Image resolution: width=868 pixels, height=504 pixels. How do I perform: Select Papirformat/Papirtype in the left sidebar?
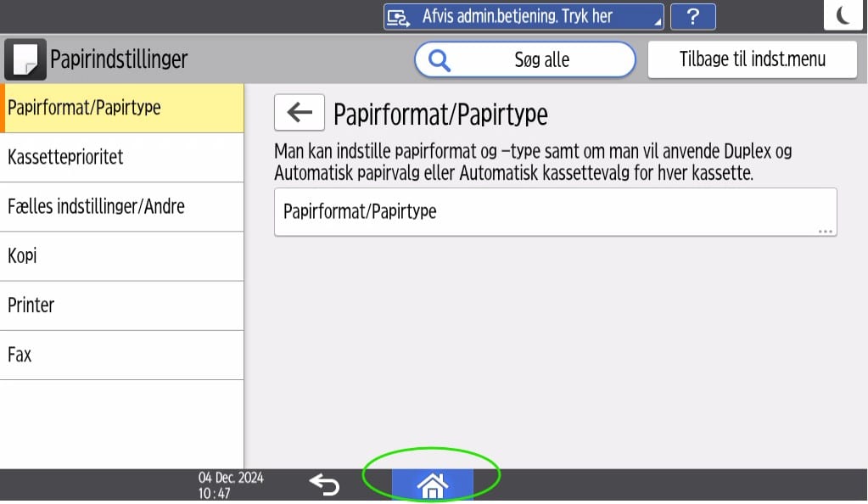coord(121,109)
